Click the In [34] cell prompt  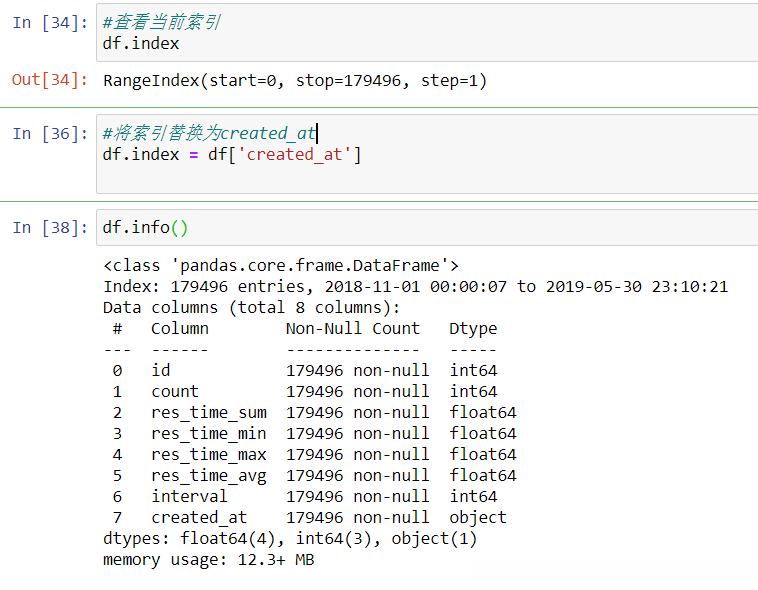45,23
